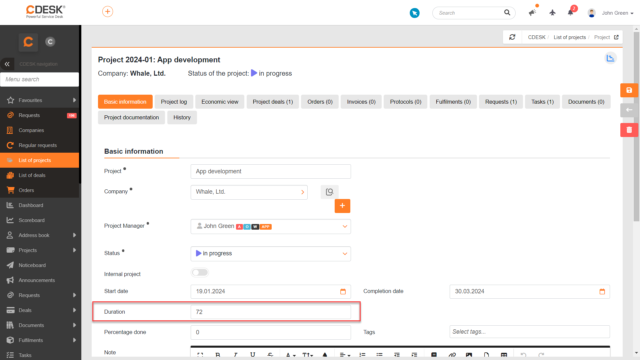Expand Fulfilments arrow in sidebar
The height and width of the screenshot is (360, 640).
[x=74, y=340]
